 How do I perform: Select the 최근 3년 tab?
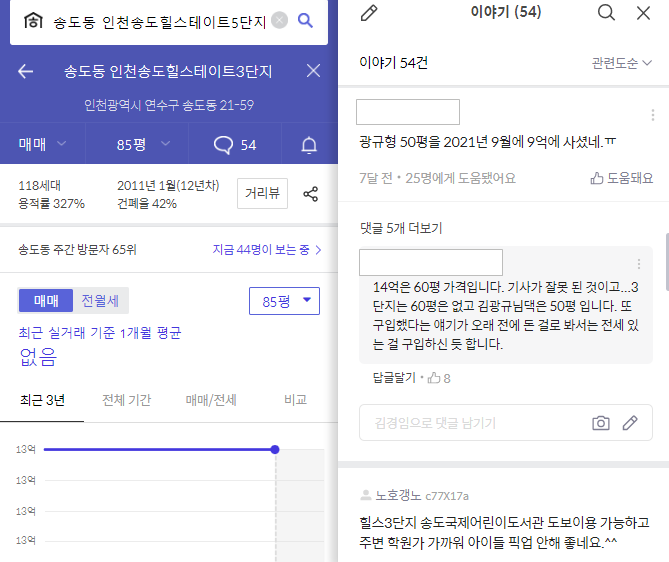(x=42, y=400)
